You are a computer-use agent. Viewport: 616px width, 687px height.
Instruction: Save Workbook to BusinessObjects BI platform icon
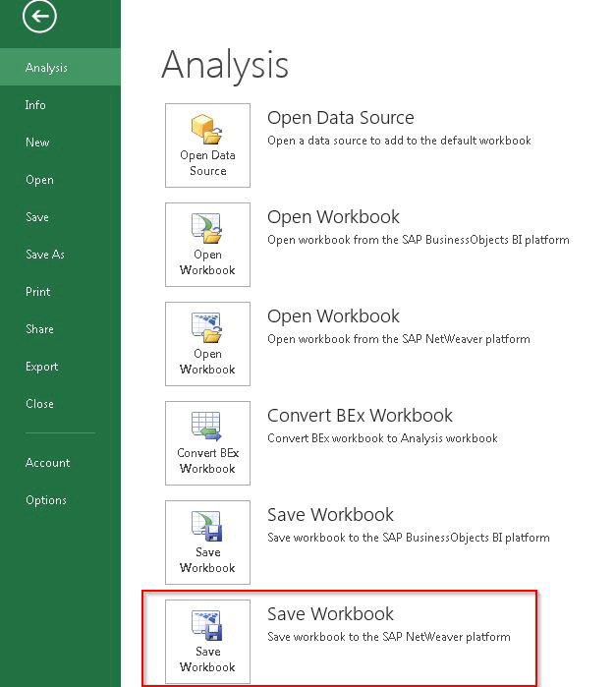(x=207, y=543)
